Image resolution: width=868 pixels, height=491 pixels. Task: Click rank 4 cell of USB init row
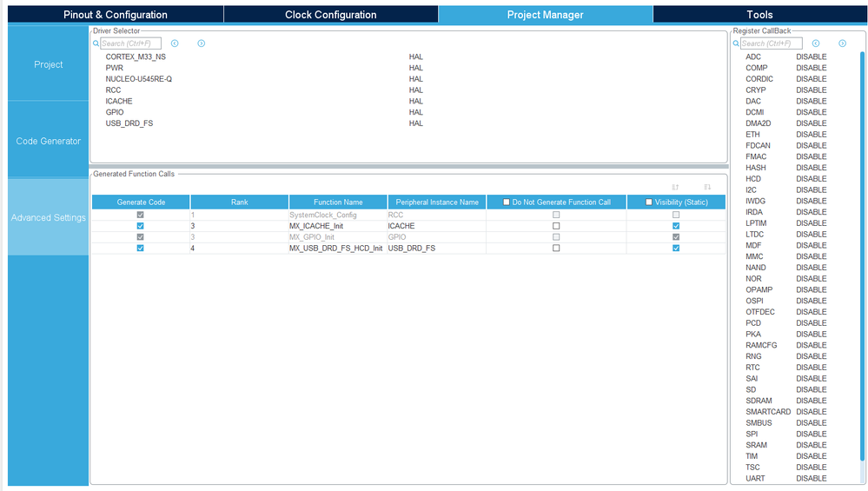pos(239,248)
